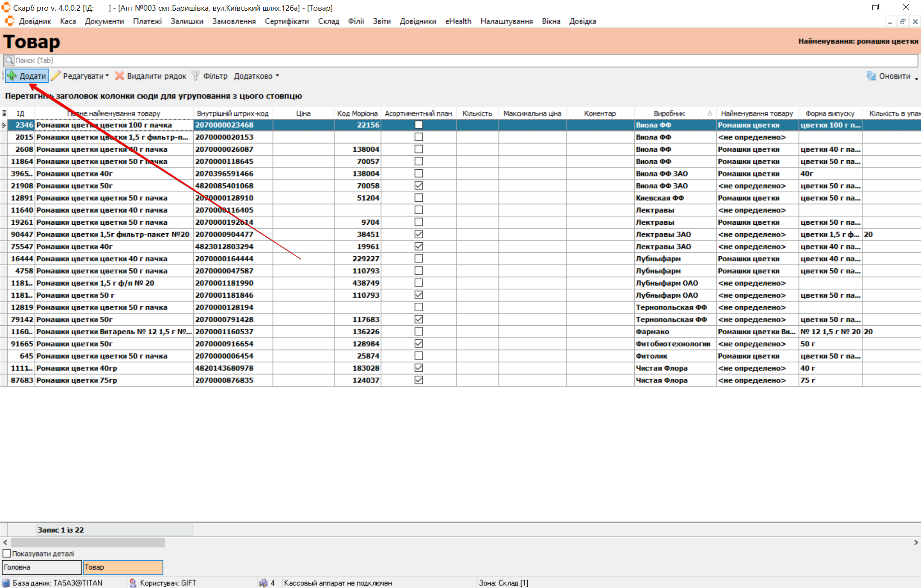Click the Поиск search field
This screenshot has width=921, height=588.
[x=461, y=60]
